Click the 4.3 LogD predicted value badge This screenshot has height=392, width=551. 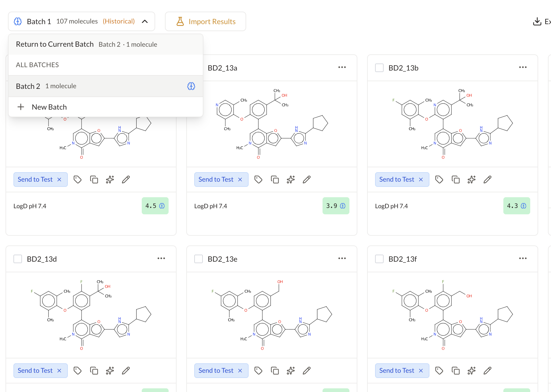pyautogui.click(x=517, y=206)
